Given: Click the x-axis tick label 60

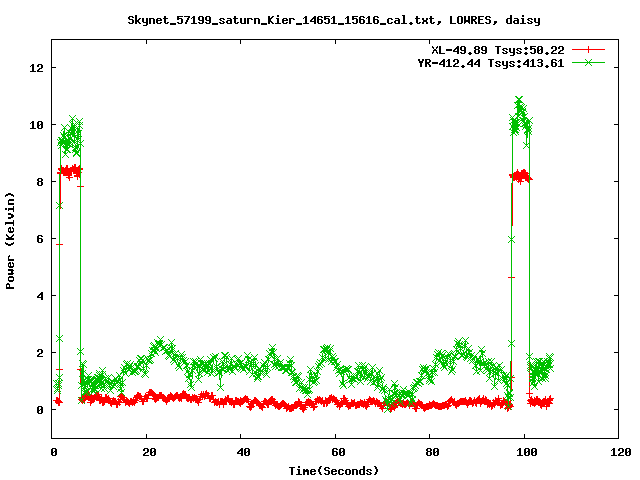Looking at the screenshot, I should [x=338, y=452].
